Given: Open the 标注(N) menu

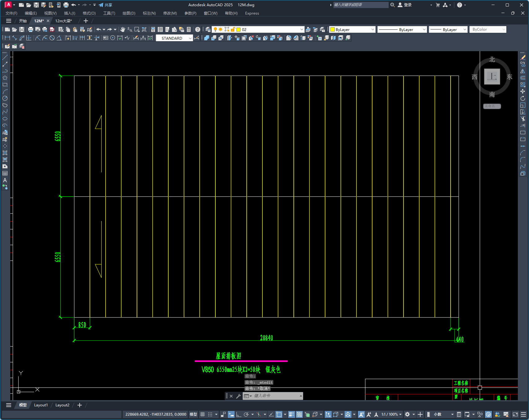Looking at the screenshot, I should click(149, 13).
